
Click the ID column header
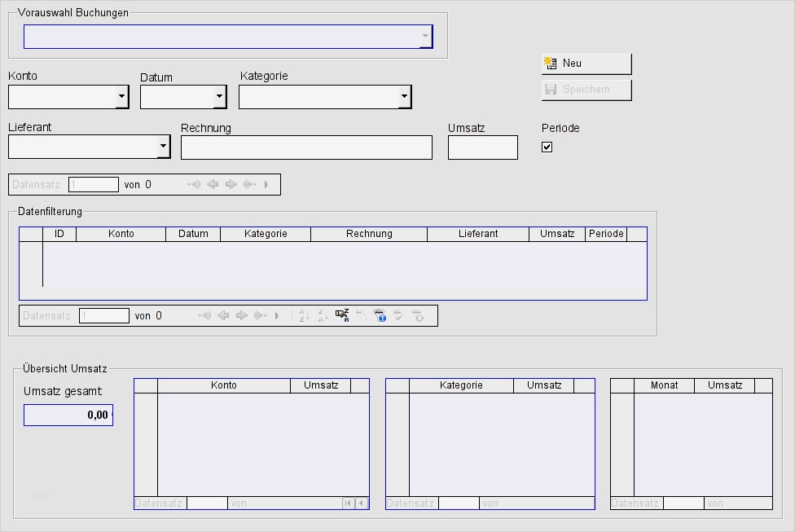[59, 234]
